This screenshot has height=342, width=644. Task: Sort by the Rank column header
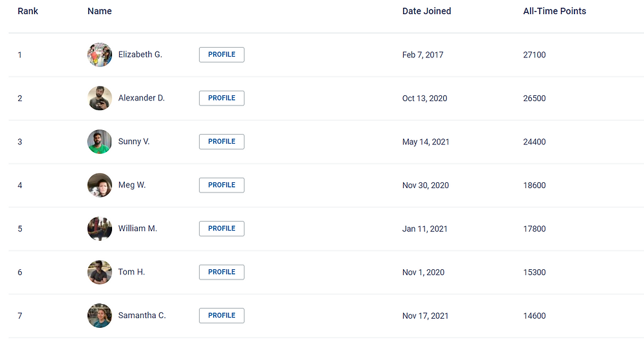click(x=28, y=11)
